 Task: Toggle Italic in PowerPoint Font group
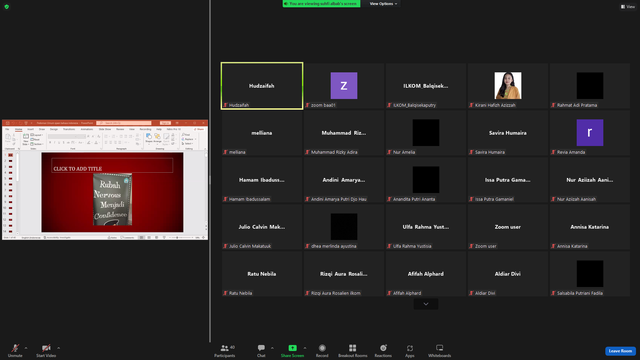(55, 142)
